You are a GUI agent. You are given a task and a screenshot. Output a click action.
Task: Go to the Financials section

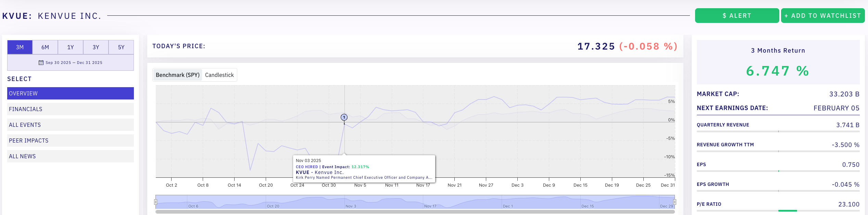pyautogui.click(x=71, y=109)
